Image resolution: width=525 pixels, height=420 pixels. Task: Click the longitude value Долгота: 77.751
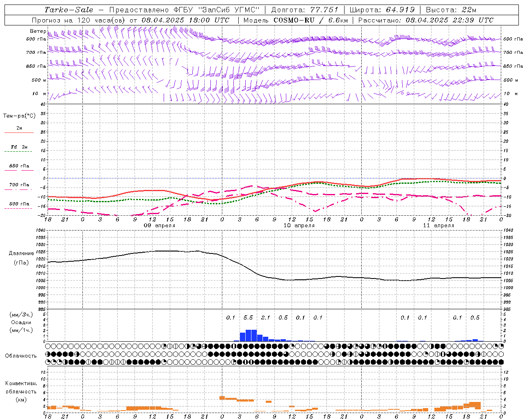pyautogui.click(x=305, y=10)
